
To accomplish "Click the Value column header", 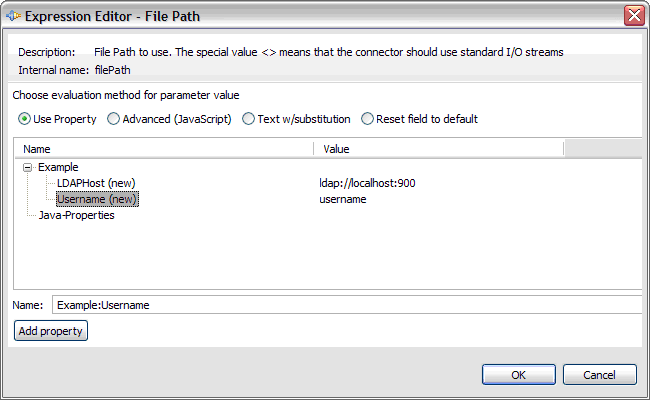I will click(x=439, y=149).
